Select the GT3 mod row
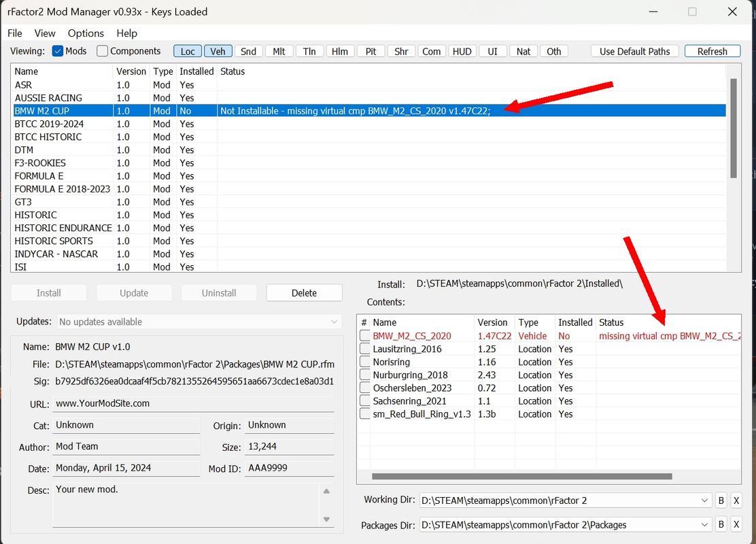The image size is (756, 544). click(369, 202)
